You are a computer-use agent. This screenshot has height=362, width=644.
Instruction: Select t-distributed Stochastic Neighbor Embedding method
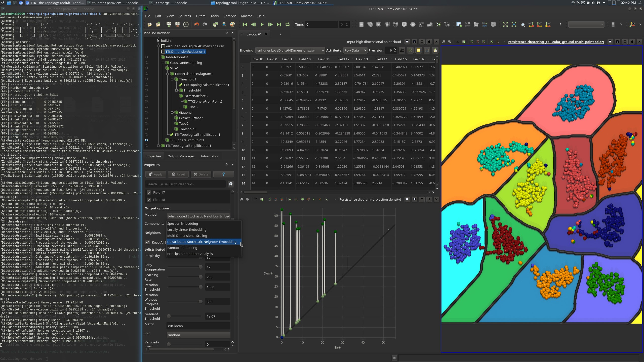tap(202, 241)
